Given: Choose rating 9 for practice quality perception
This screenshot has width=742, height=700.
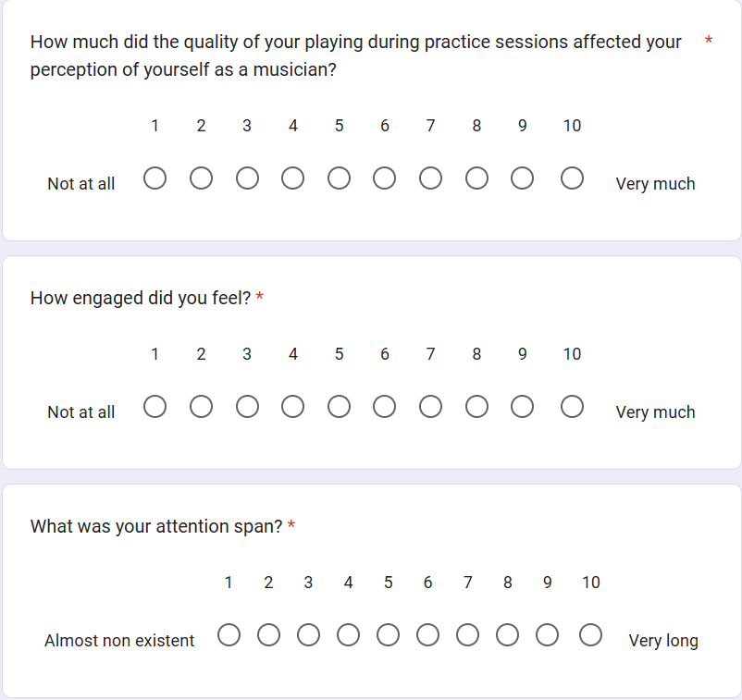Looking at the screenshot, I should (523, 178).
